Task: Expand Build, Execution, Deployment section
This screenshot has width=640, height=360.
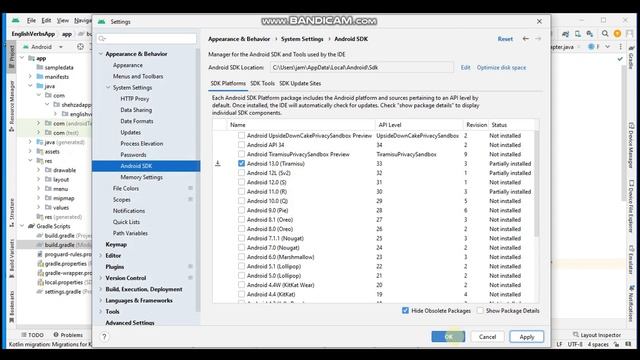Action: [101, 289]
